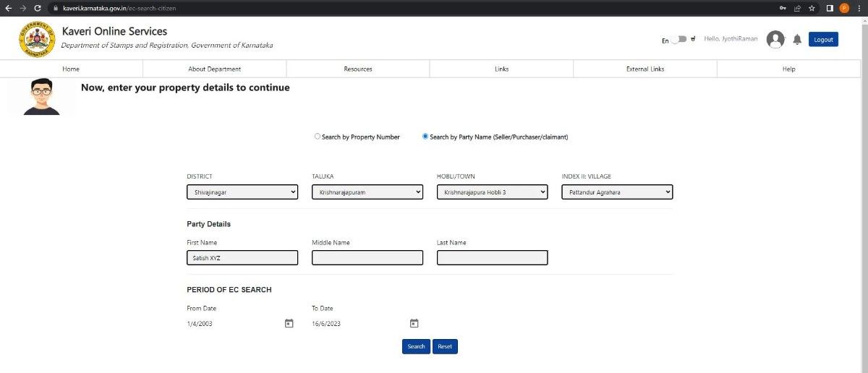
Task: Open the saved passwords key icon
Action: (x=782, y=8)
